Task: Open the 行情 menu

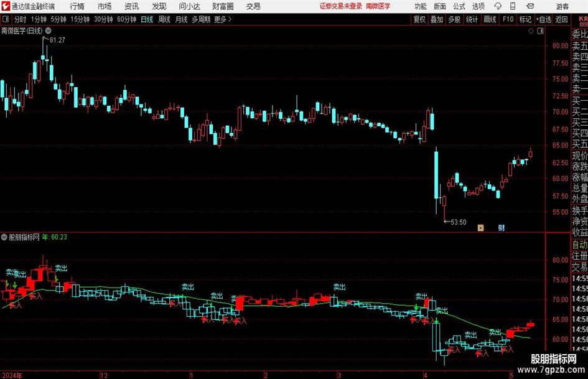Action: click(77, 6)
